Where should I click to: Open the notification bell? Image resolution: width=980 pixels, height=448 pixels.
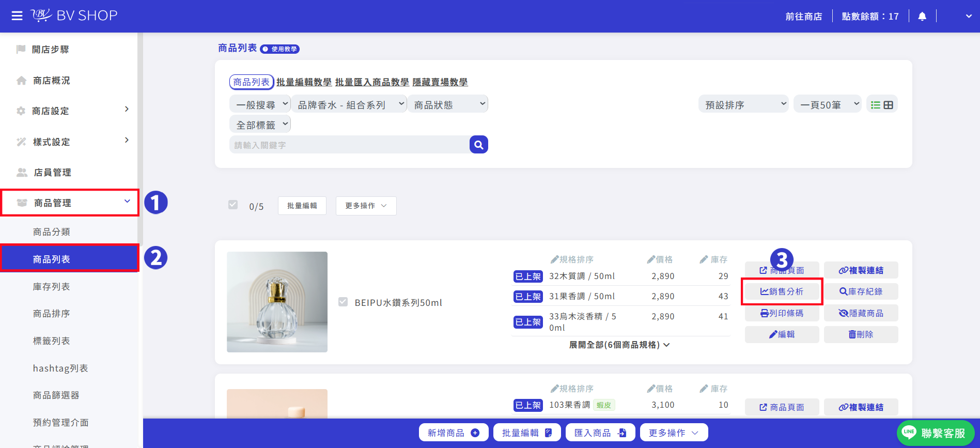922,17
